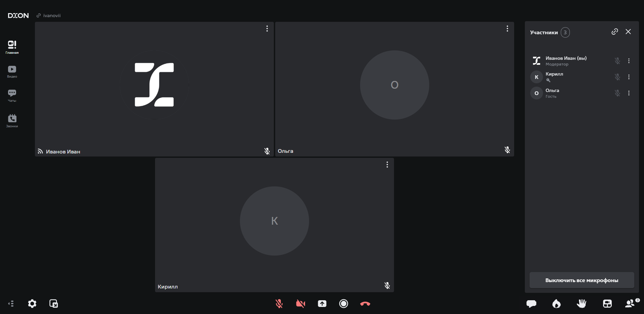The width and height of the screenshot is (644, 314).
Task: Click the Кирилл name label on video tile
Action: pos(168,287)
